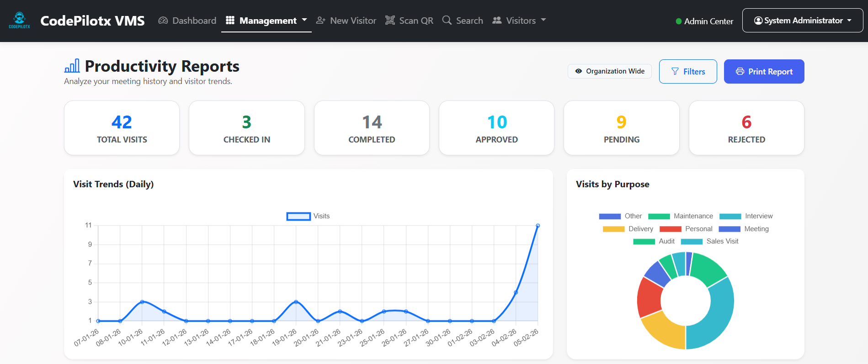
Task: Click the 04-02-26 data point on chart
Action: 516,292
